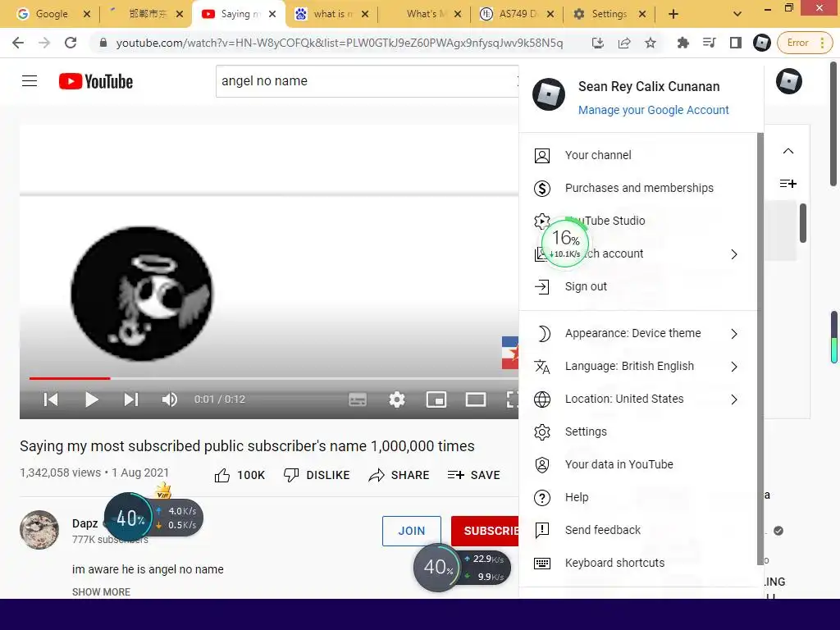Viewport: 840px width, 630px height.
Task: Open the YouTube hamburger guide menu
Action: [30, 81]
